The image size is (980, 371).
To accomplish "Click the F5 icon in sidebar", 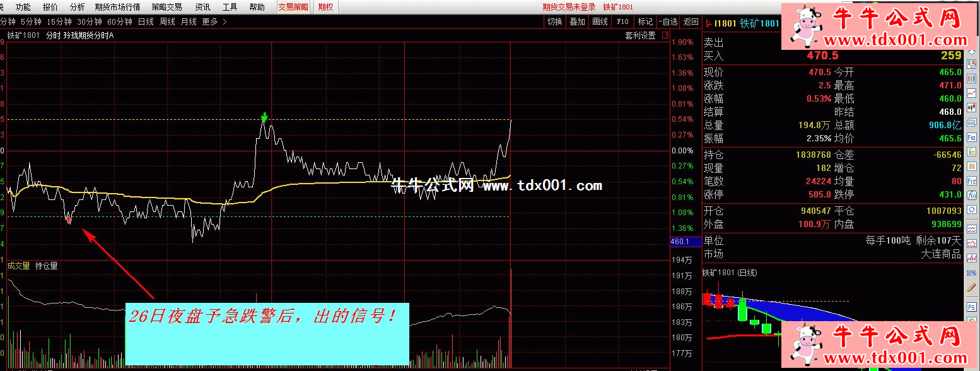I will point(972,307).
